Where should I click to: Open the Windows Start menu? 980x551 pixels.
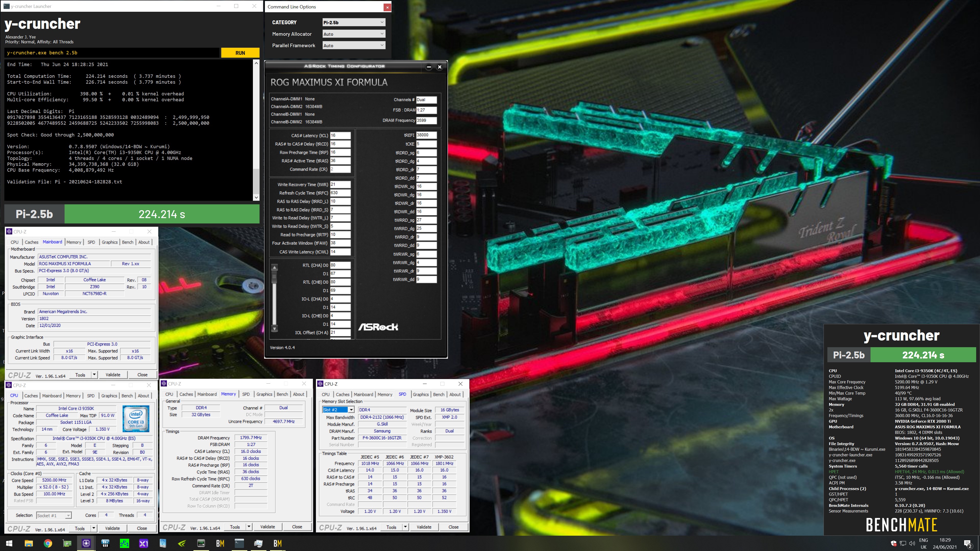pyautogui.click(x=9, y=543)
